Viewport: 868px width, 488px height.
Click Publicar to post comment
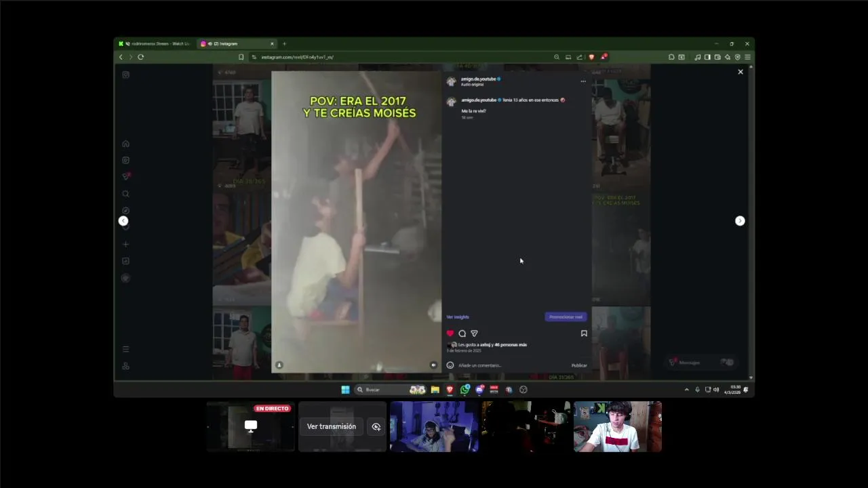pyautogui.click(x=579, y=365)
